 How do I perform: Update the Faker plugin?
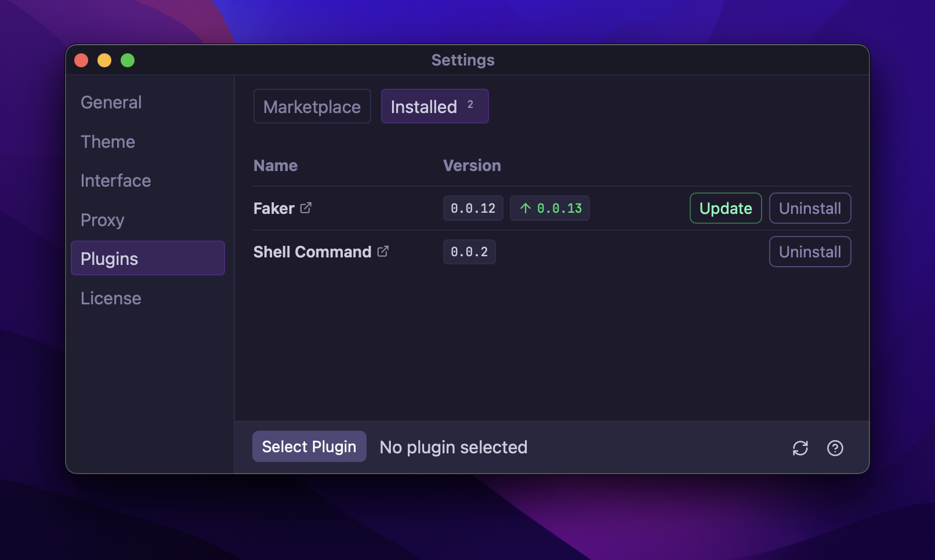tap(725, 208)
